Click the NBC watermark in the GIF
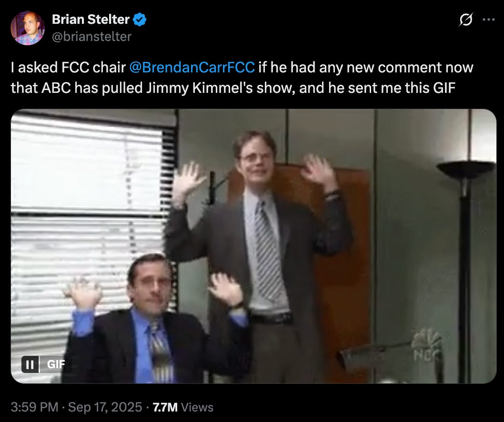Image resolution: width=504 pixels, height=422 pixels. click(x=427, y=345)
